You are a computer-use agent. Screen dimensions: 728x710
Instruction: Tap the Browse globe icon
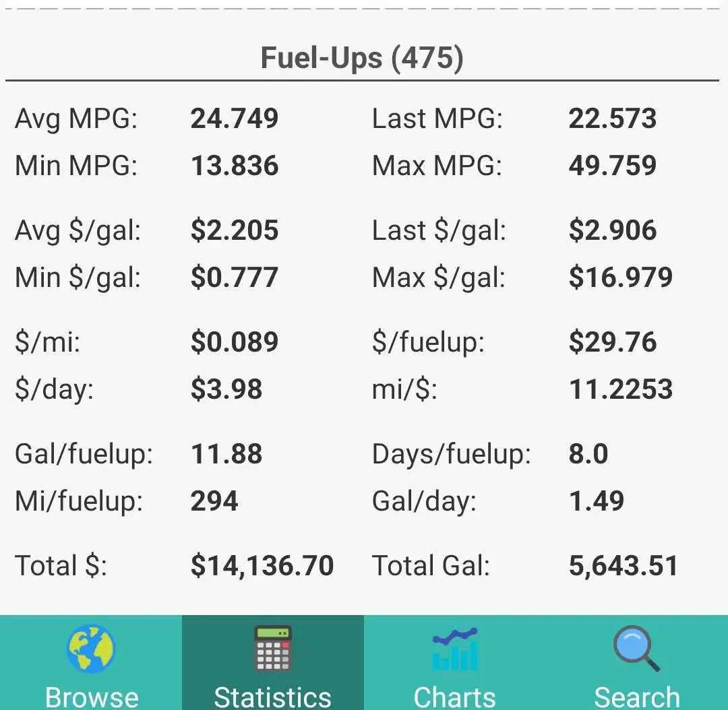pyautogui.click(x=91, y=649)
